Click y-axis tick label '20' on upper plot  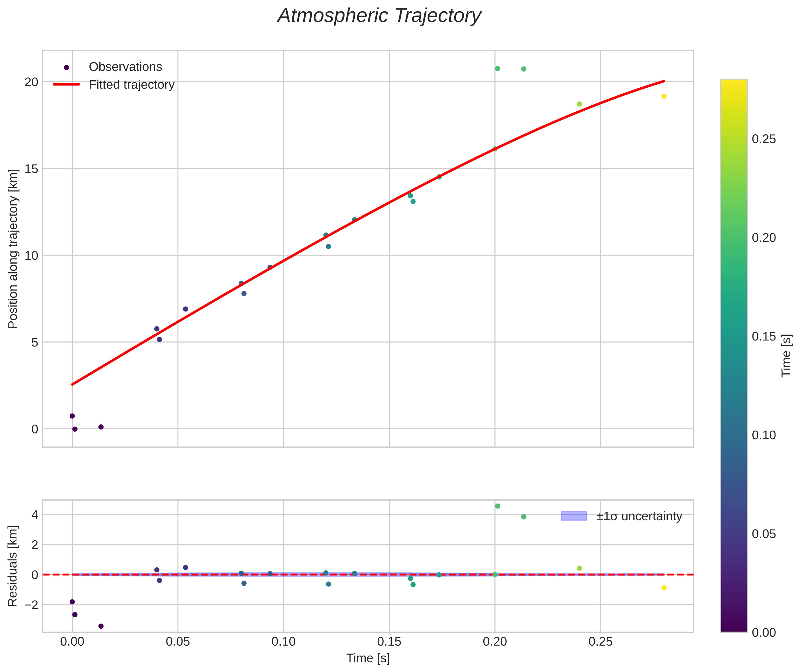click(31, 82)
